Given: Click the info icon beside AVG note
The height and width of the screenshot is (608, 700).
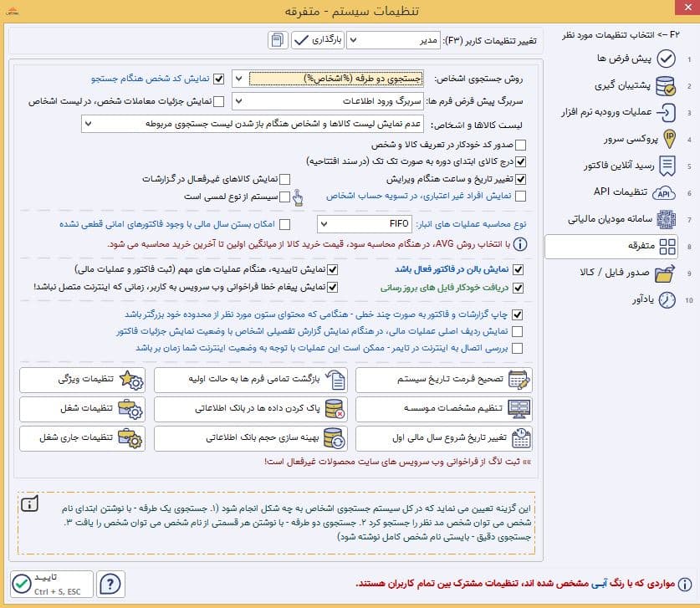Looking at the screenshot, I should [520, 244].
